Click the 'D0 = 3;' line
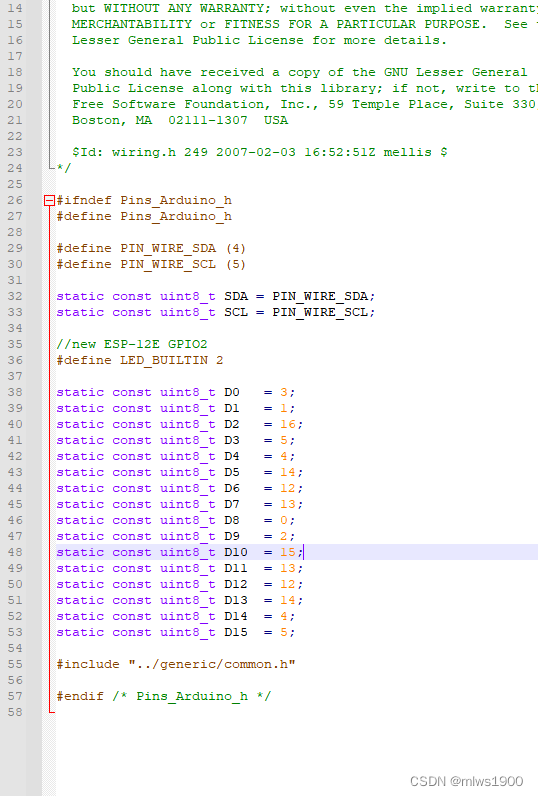The image size is (538, 796). [176, 392]
